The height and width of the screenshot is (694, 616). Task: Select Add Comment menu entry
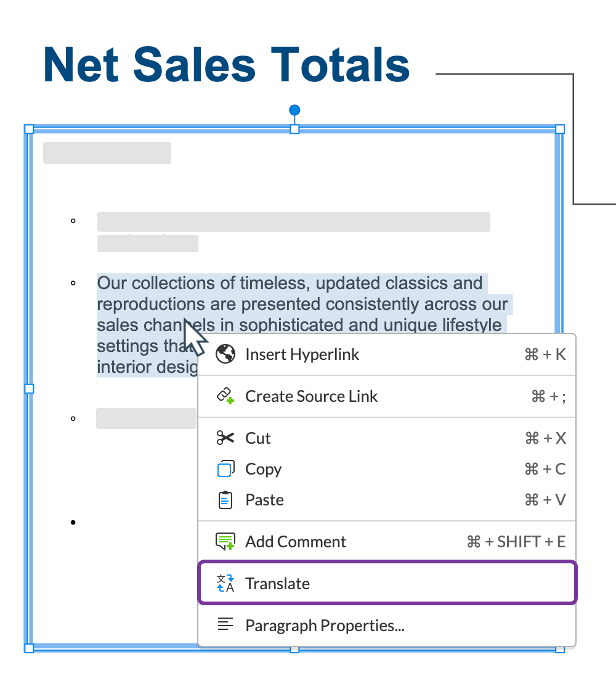(296, 542)
